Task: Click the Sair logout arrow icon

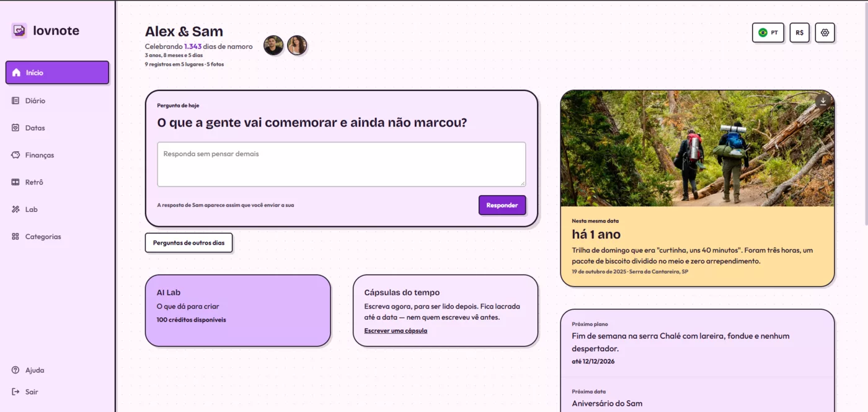Action: coord(15,392)
